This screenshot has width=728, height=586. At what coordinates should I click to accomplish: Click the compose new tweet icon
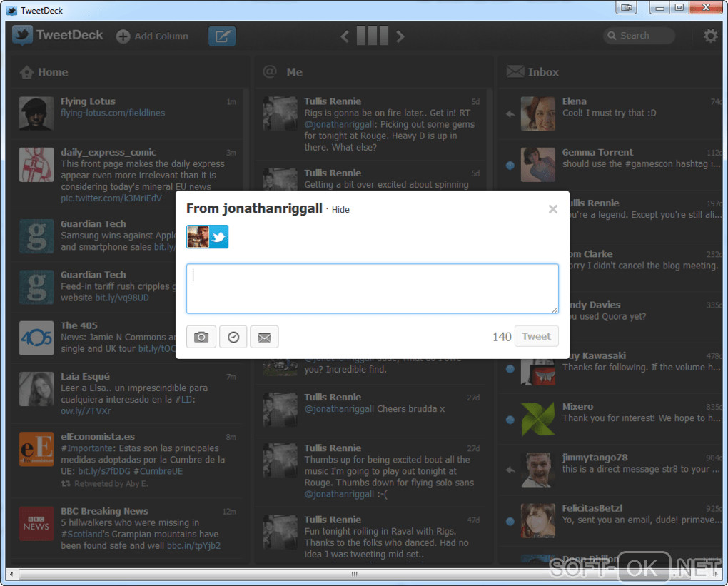(x=222, y=36)
